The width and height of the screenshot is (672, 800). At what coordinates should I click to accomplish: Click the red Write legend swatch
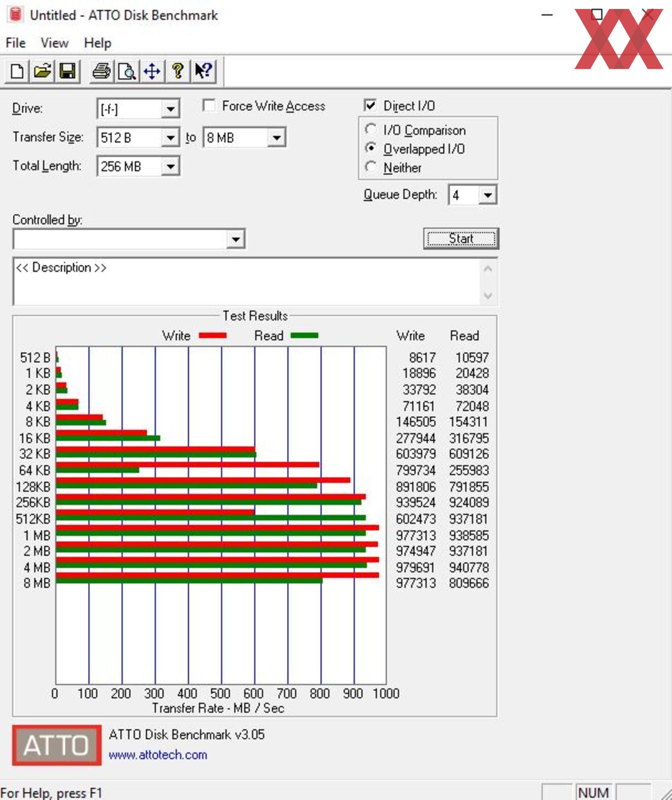pos(213,336)
